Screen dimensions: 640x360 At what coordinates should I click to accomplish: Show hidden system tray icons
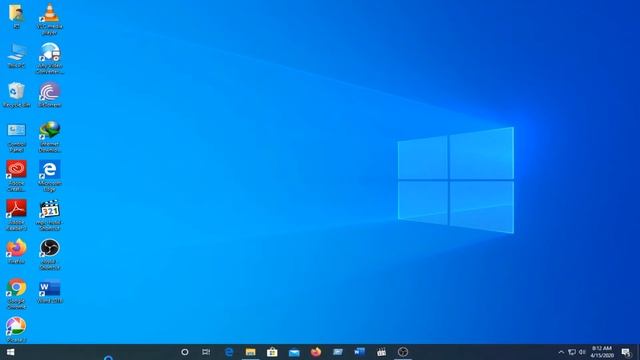click(561, 352)
